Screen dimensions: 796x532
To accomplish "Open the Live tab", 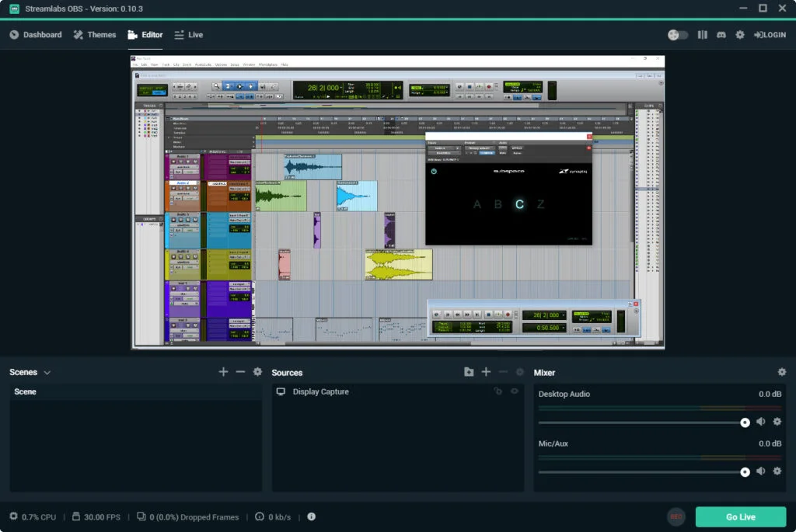I will coord(188,34).
